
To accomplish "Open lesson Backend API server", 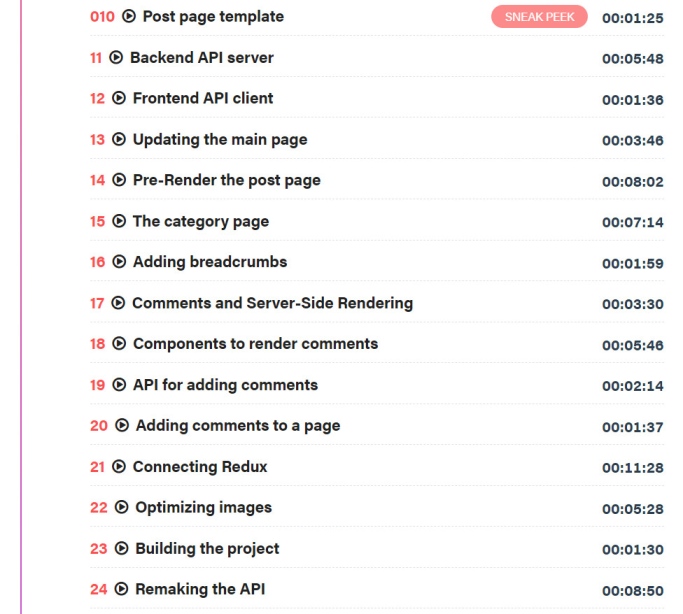I will [202, 57].
